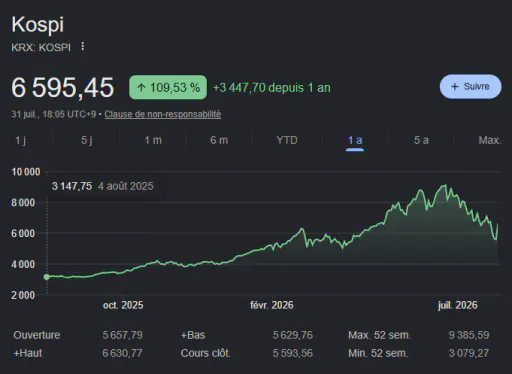Open the Clause de non-responsabilité link
Viewport: 512px width, 374px height.
click(x=163, y=114)
